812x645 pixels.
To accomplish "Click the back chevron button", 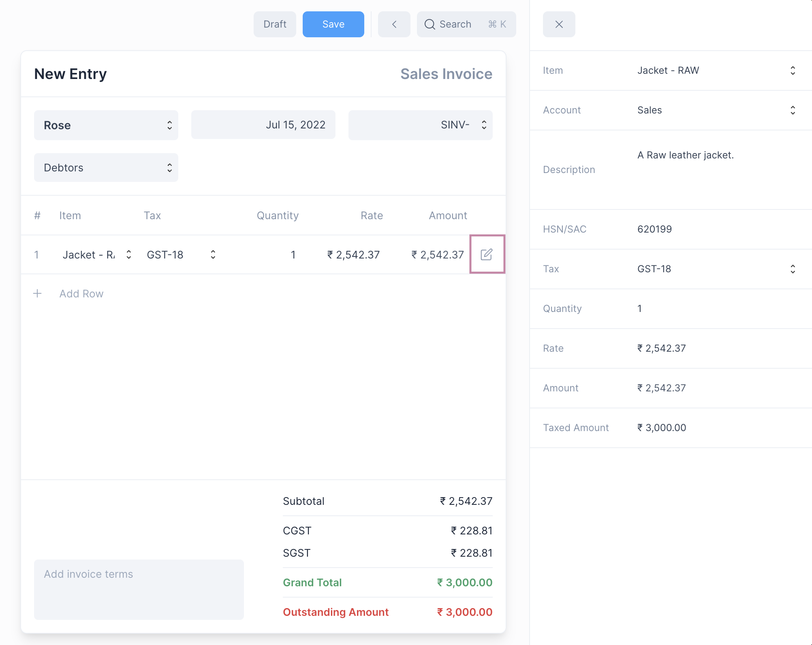I will coord(394,24).
